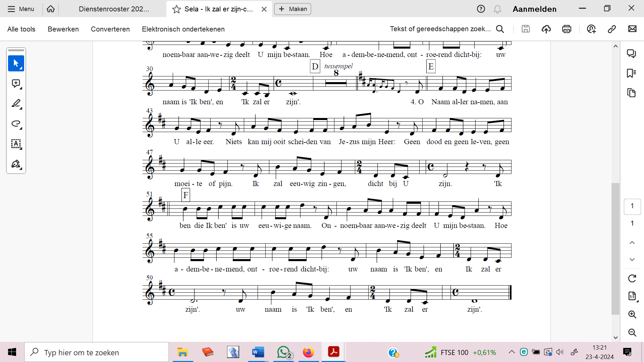Image resolution: width=644 pixels, height=362 pixels.
Task: Open the page display fit options
Action: tap(632, 296)
